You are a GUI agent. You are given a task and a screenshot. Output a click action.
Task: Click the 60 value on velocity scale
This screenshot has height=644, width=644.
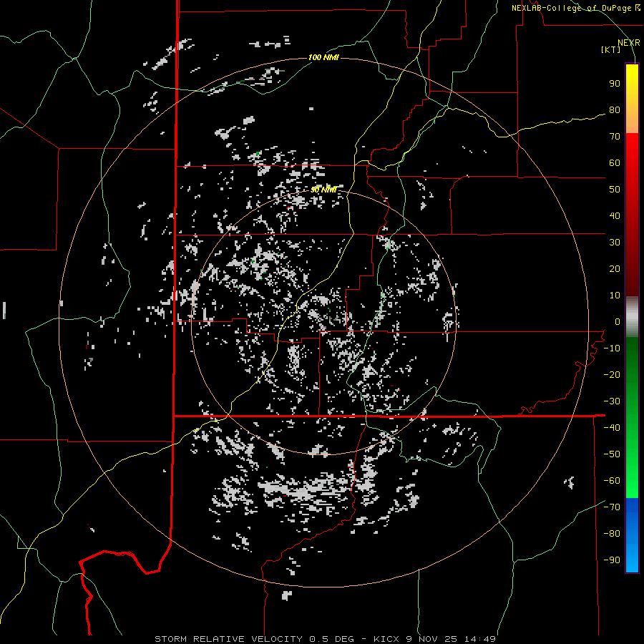click(615, 163)
